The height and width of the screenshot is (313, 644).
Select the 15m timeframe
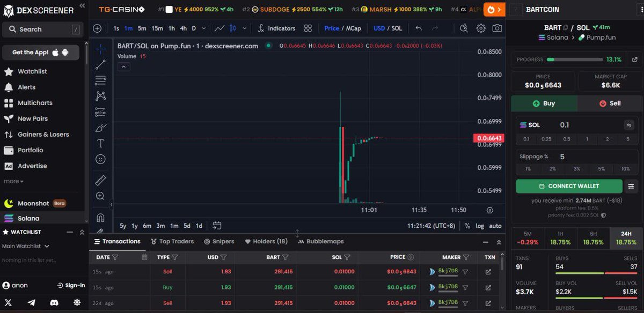pos(157,28)
